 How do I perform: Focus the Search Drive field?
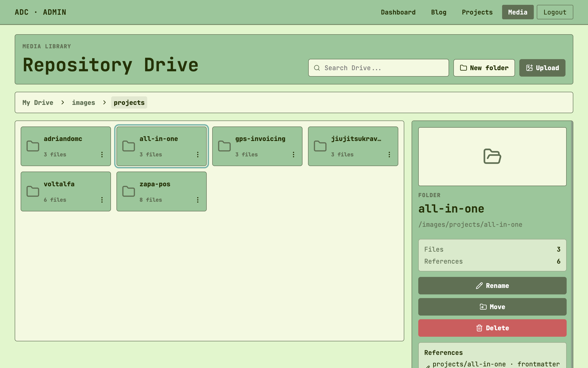(378, 68)
